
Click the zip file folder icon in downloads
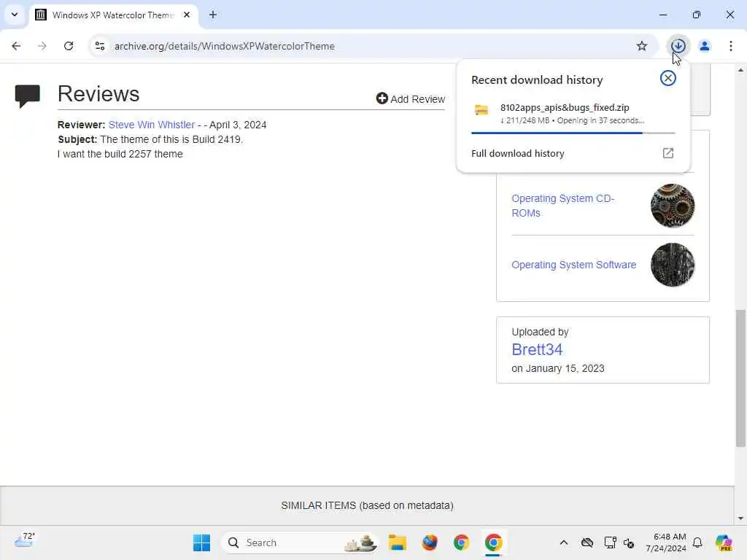coord(481,110)
